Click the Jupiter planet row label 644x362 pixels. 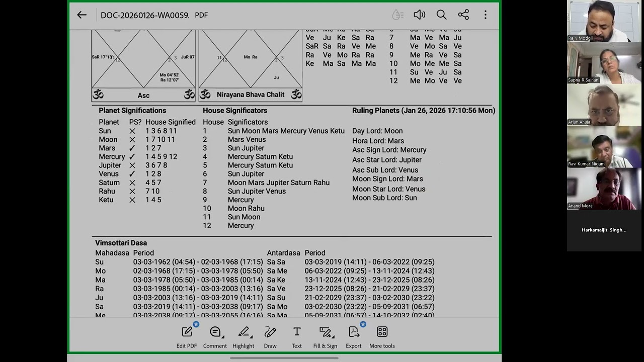tap(110, 165)
